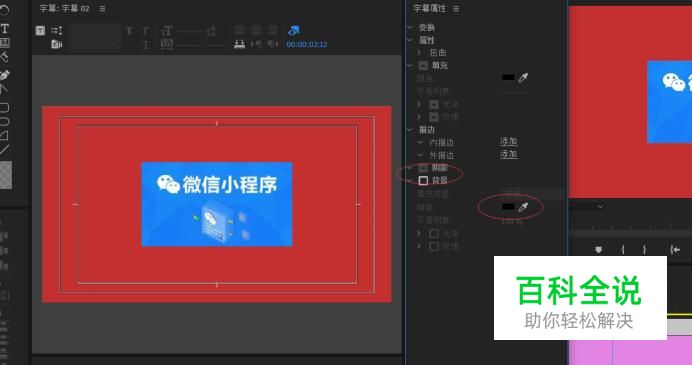Open the Roll/Crawl Options icon
The image size is (692, 365).
(x=56, y=30)
